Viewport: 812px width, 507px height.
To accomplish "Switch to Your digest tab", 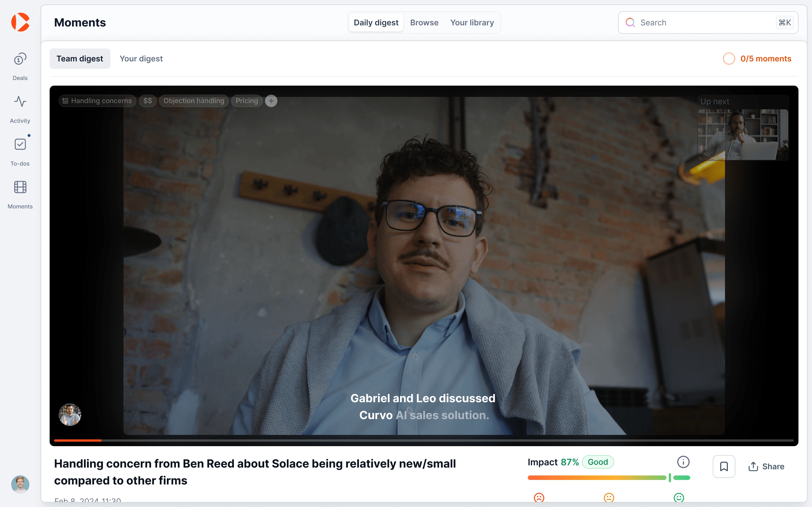I will point(141,59).
